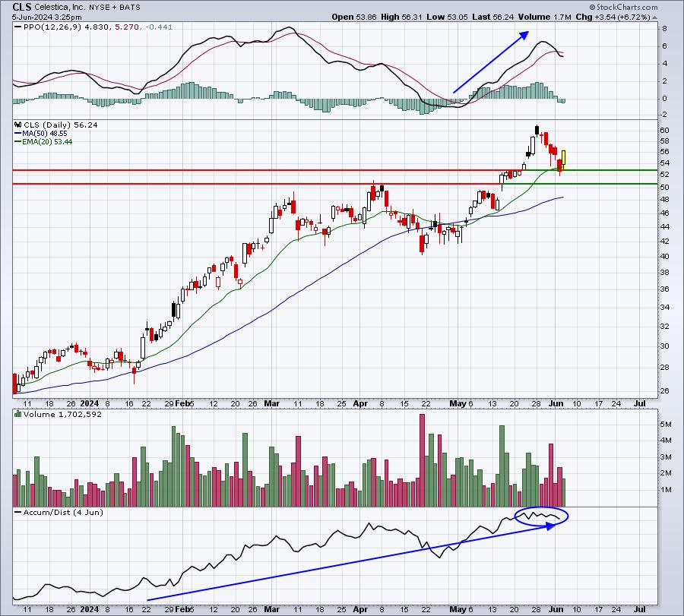684x616 pixels.
Task: Click the volume bars icon beside Volume label
Action: (x=18, y=414)
